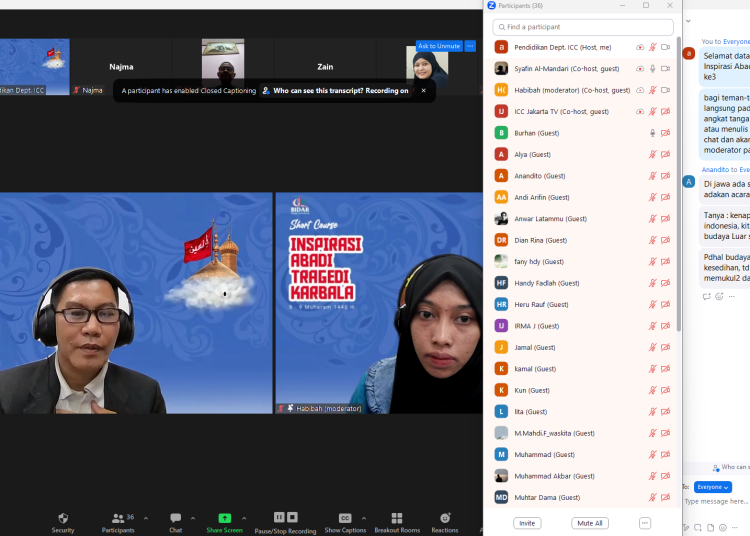Screen dimensions: 750x536
Task: Expand Show Captions options caret
Action: click(x=364, y=518)
